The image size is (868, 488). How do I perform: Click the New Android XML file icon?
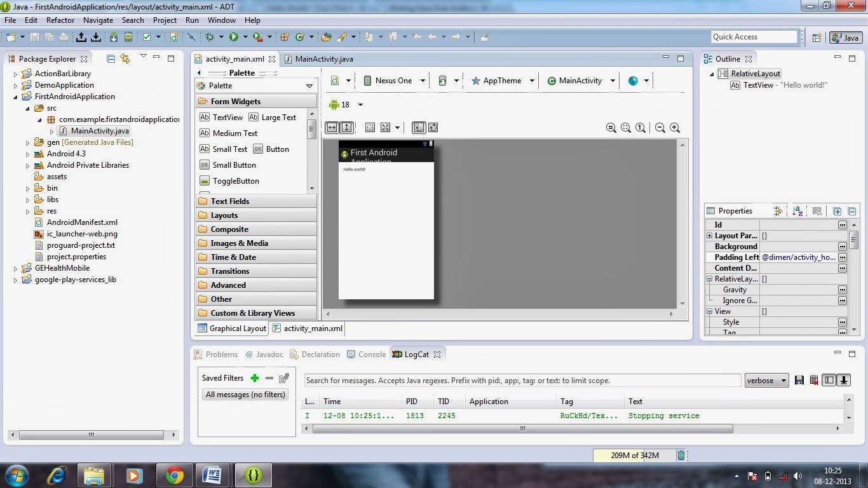174,37
